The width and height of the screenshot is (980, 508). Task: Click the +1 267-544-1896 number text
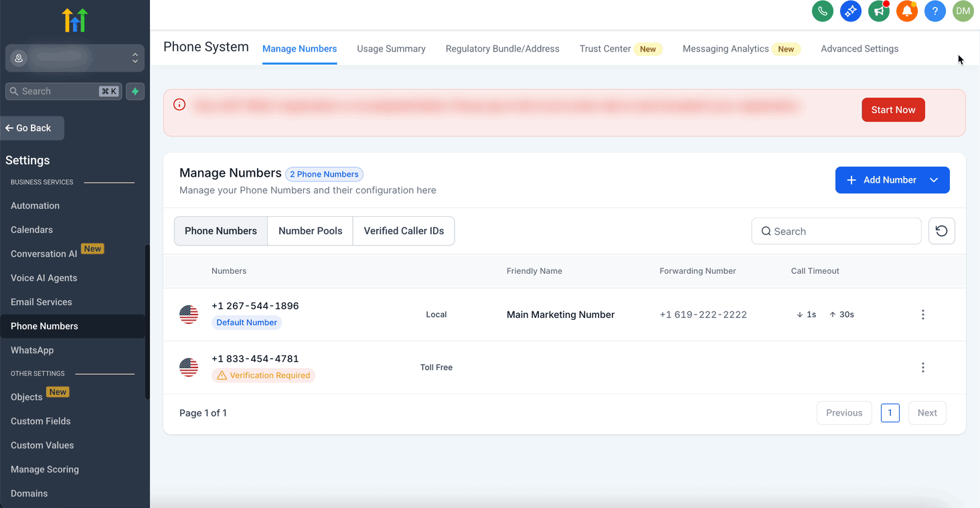[x=255, y=306]
